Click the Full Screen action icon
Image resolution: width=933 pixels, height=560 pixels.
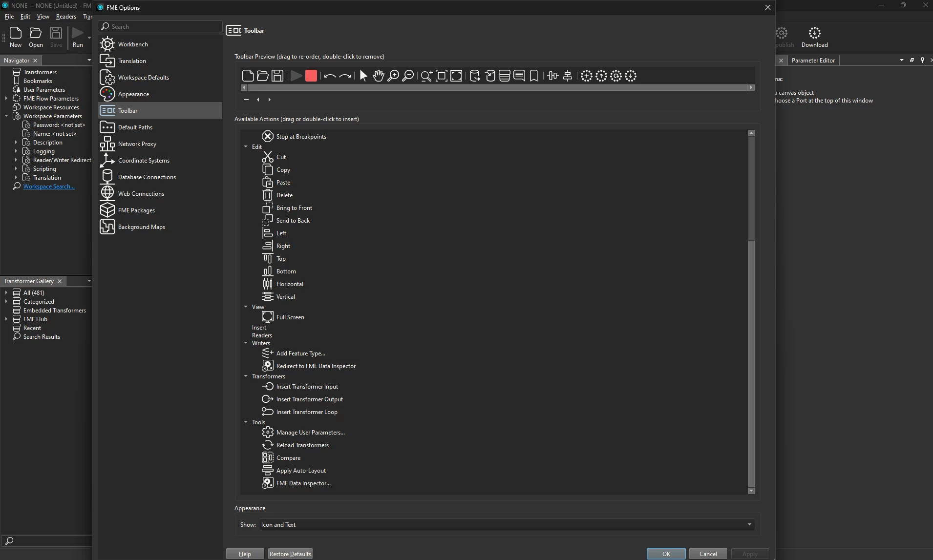[x=267, y=317]
